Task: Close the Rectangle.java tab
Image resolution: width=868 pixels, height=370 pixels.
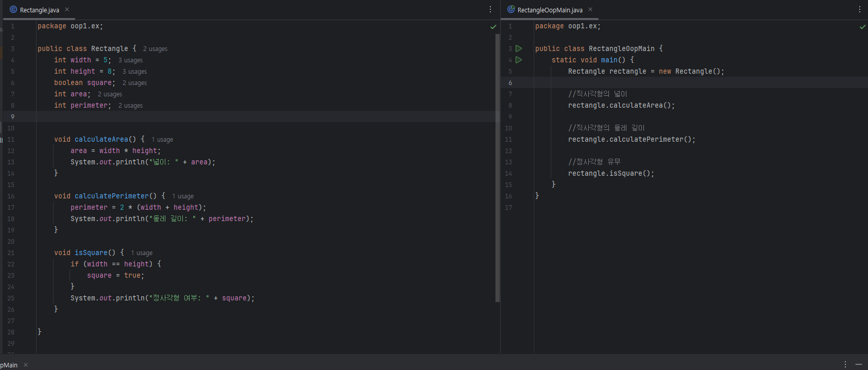Action: coord(67,10)
